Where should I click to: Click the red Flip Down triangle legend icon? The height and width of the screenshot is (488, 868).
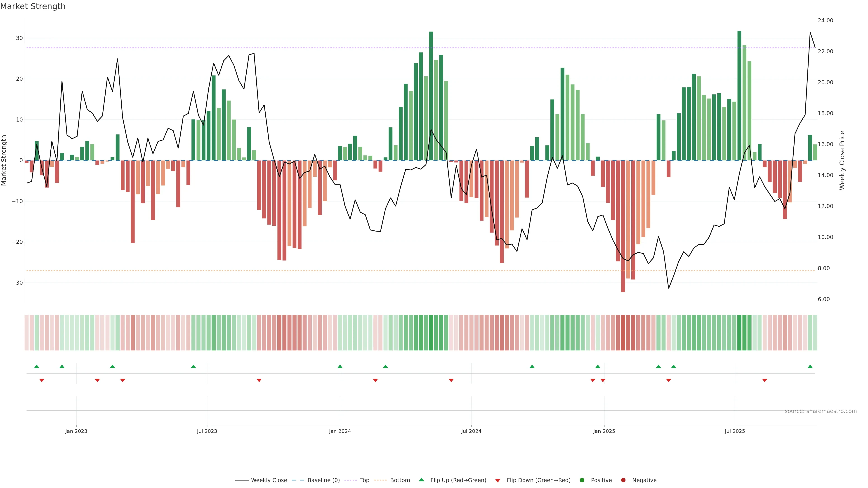click(498, 480)
